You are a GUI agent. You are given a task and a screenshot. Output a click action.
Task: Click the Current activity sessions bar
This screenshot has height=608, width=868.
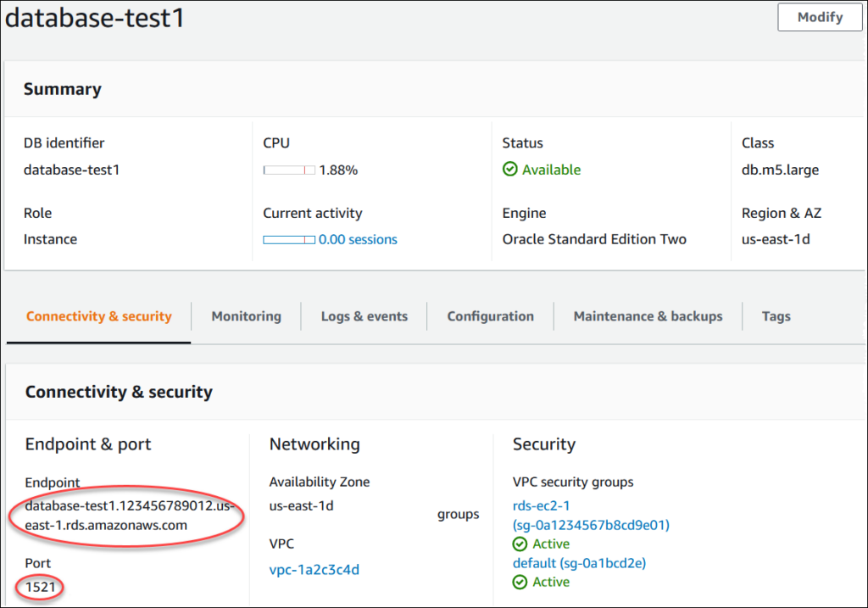pyautogui.click(x=289, y=240)
